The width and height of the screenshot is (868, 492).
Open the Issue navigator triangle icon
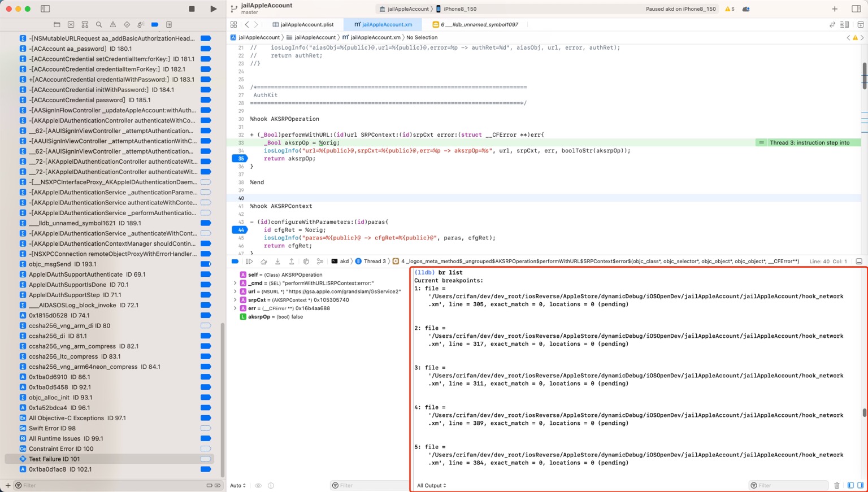click(112, 25)
